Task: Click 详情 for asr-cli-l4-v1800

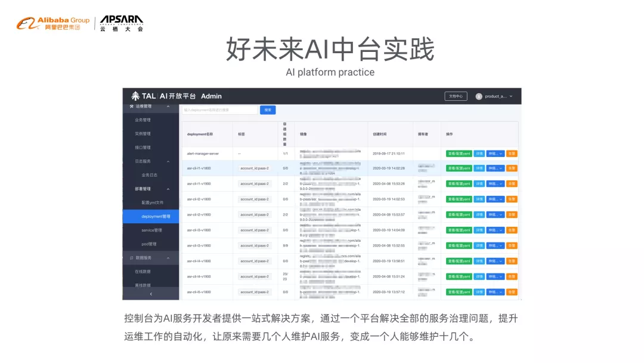Action: [x=479, y=261]
